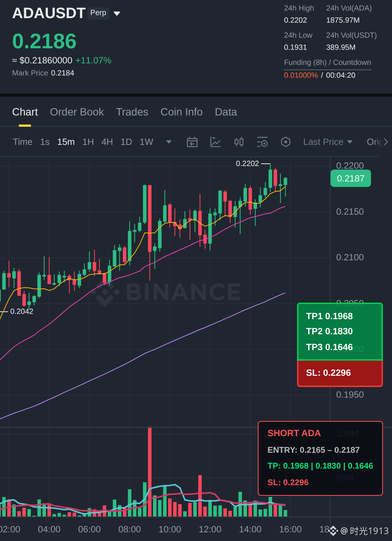Open the Coin Info tab
Viewport: 392px width, 541px height.
(x=182, y=112)
